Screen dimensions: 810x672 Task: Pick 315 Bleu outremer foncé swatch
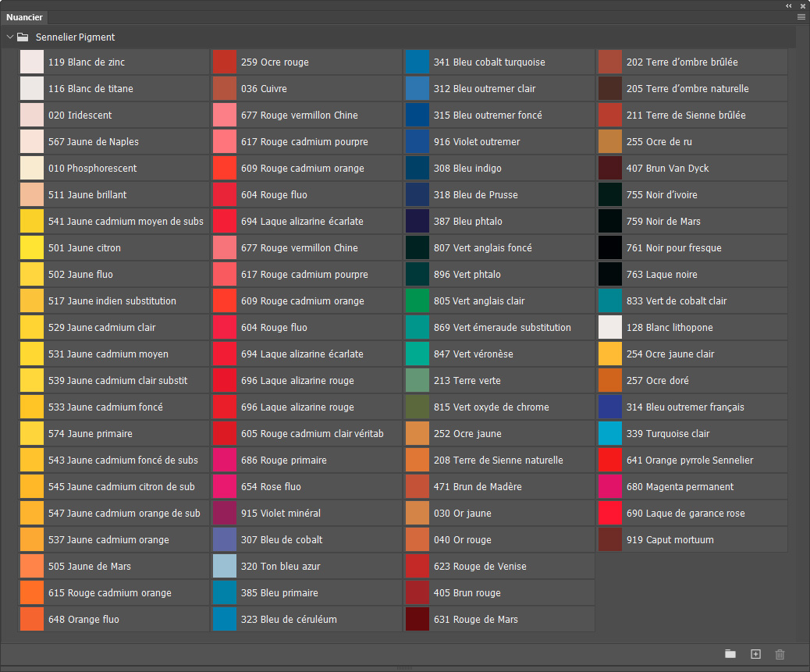click(x=499, y=116)
